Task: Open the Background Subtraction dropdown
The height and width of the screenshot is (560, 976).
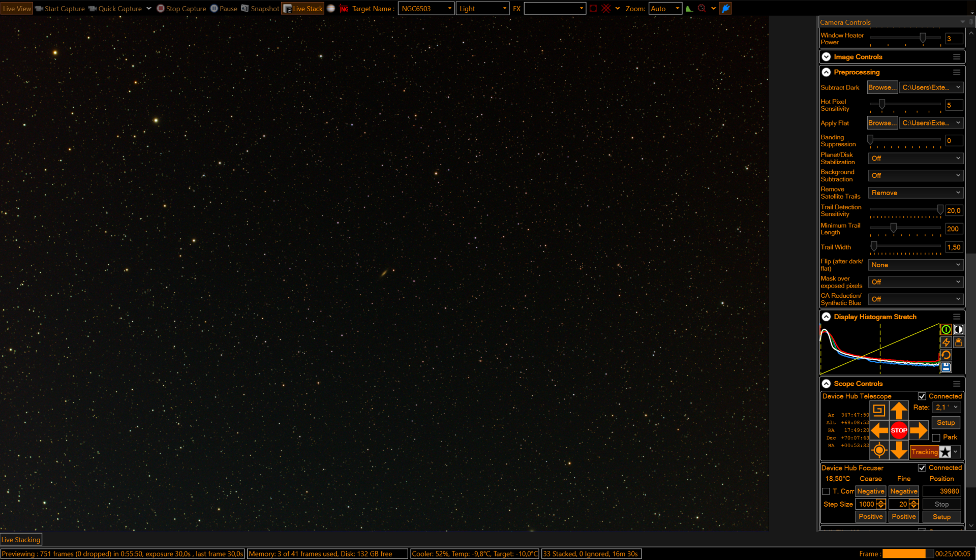Action: tap(916, 175)
